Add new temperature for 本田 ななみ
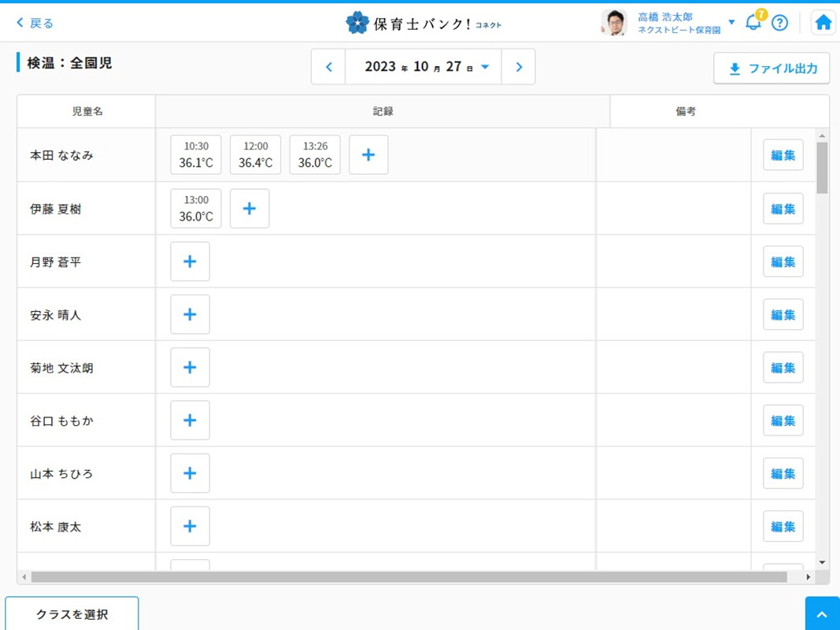Screen dimensions: 840x630 pyautogui.click(x=368, y=155)
